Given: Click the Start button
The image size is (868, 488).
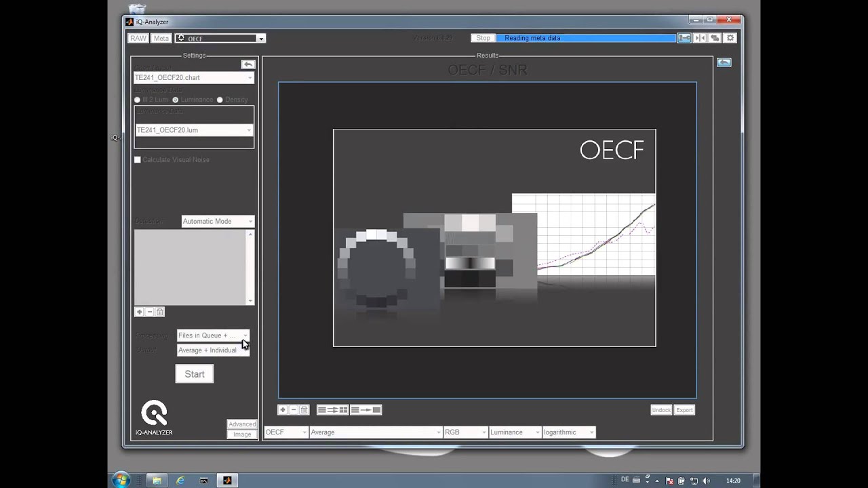Looking at the screenshot, I should [x=195, y=374].
